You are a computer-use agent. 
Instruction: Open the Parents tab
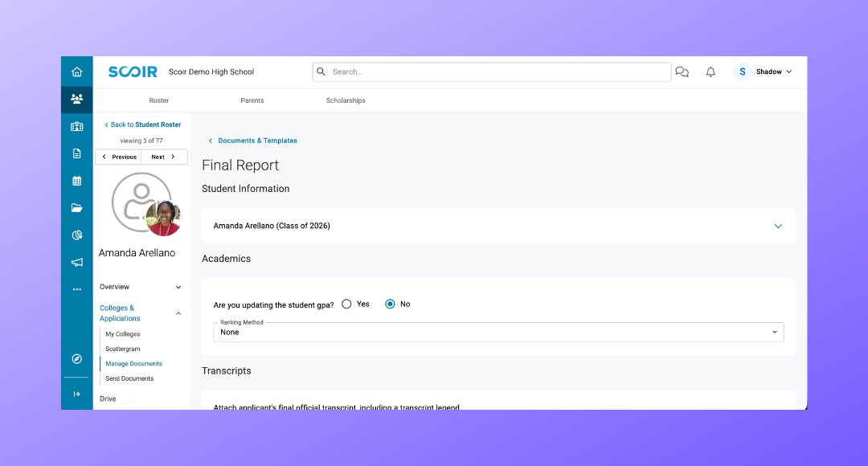252,100
